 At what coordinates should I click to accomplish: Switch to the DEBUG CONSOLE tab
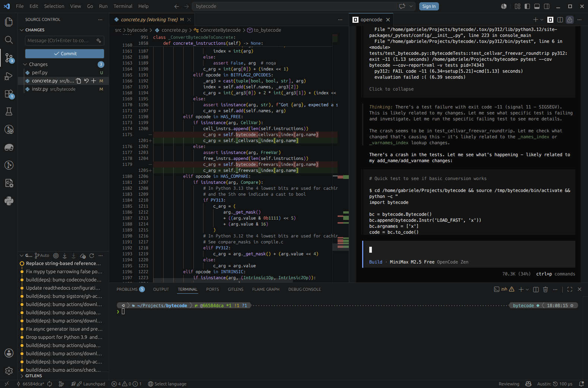(304, 289)
